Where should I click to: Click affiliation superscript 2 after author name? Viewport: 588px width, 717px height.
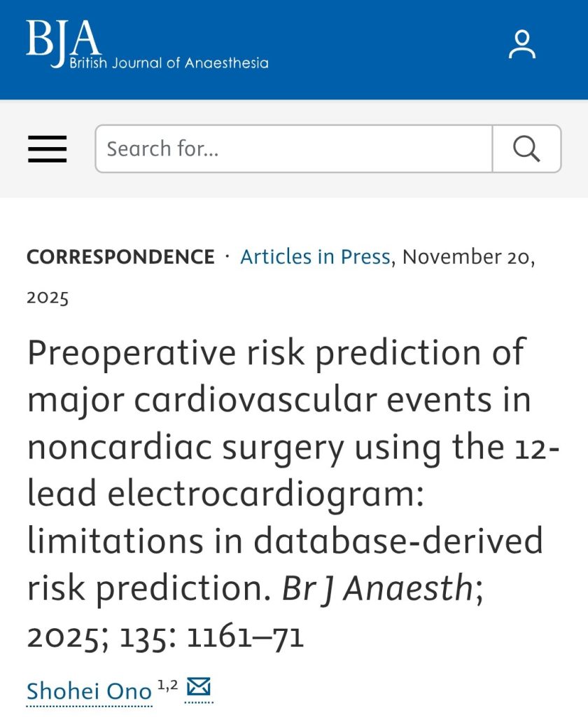(x=174, y=685)
